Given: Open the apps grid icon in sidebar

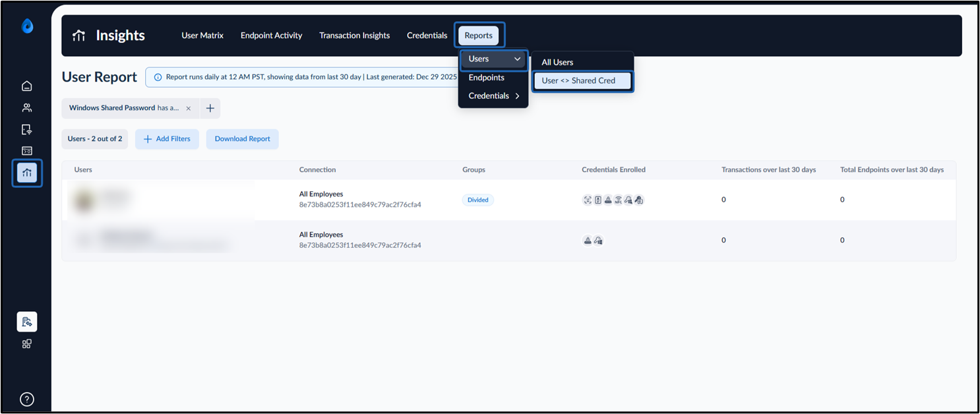Looking at the screenshot, I should (x=27, y=343).
